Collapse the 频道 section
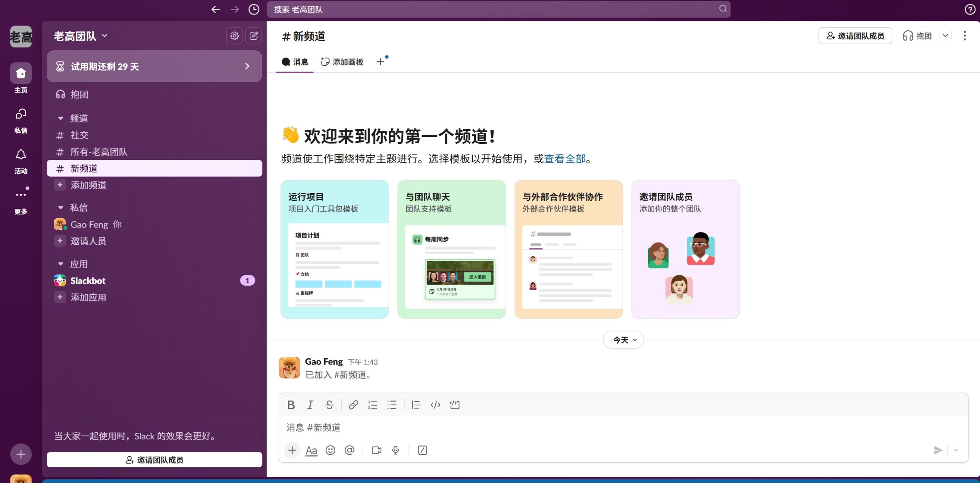The height and width of the screenshot is (483, 980). pos(60,118)
